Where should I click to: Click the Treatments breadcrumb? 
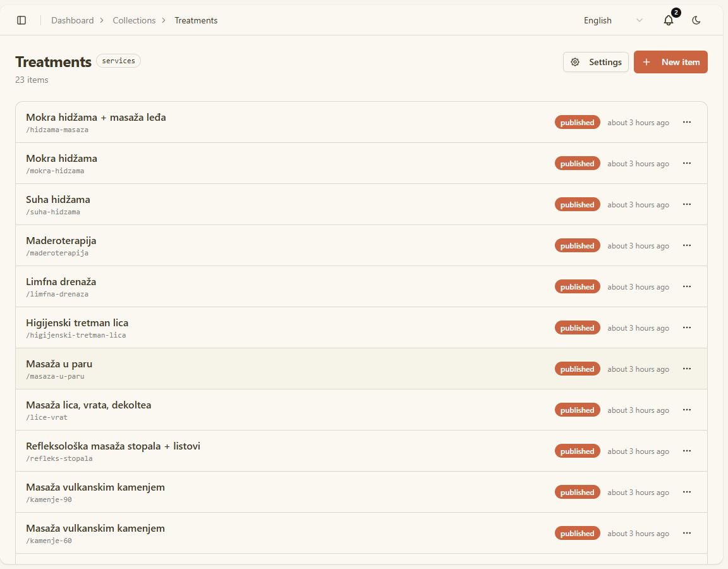(196, 20)
